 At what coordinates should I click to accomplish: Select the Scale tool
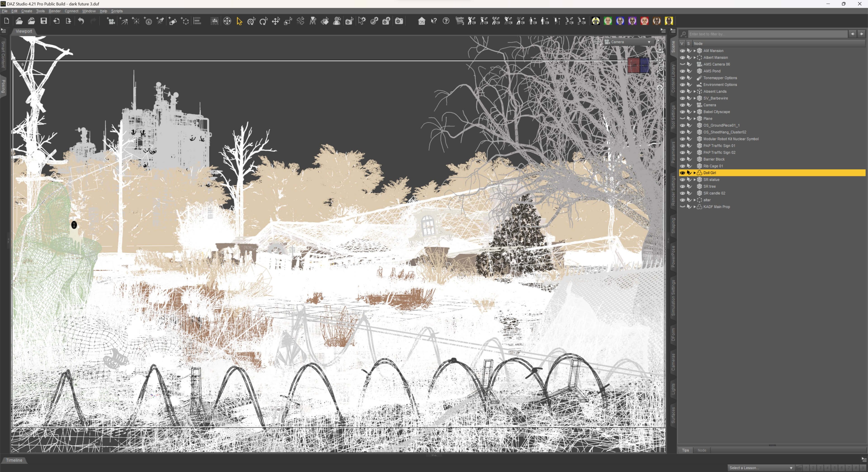tap(288, 21)
